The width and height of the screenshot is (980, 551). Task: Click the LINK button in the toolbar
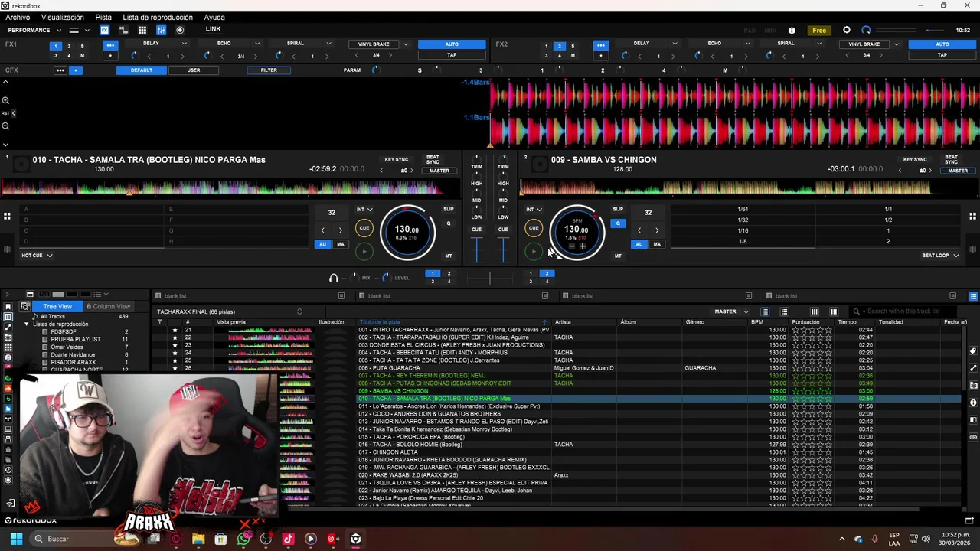[x=213, y=29]
